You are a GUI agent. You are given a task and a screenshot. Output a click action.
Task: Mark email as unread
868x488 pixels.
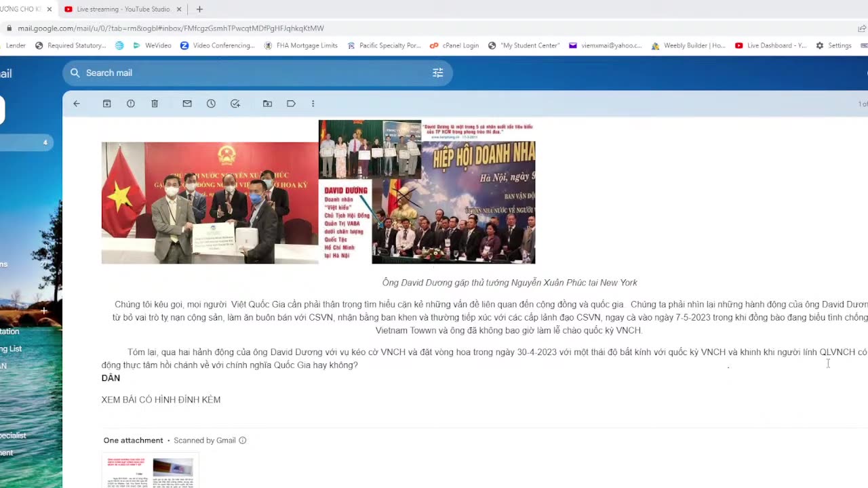[x=187, y=104]
